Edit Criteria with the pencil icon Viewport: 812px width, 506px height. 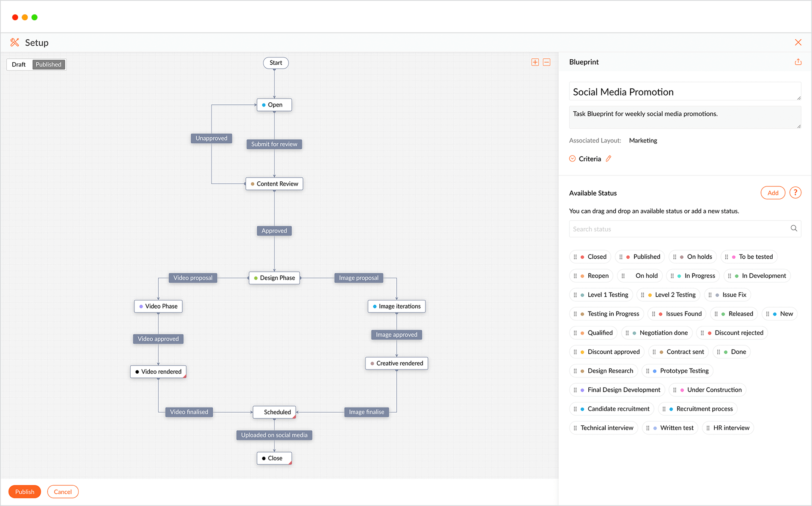pos(609,159)
